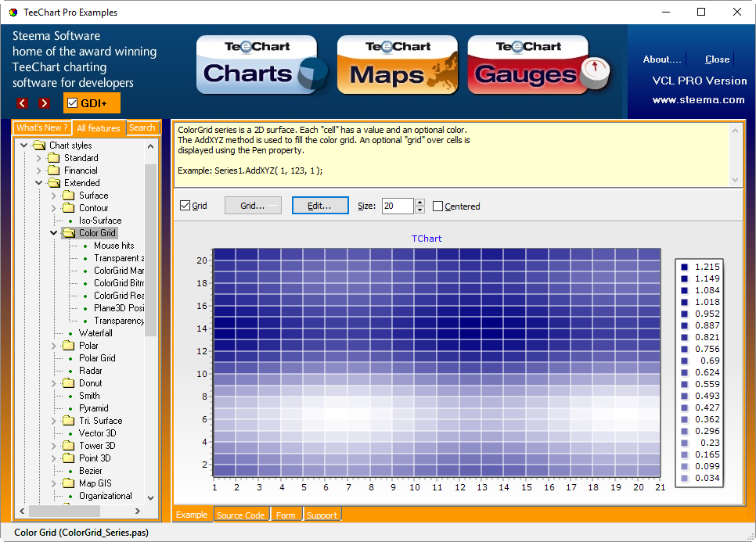Enable the Centered checkbox
The width and height of the screenshot is (756, 542).
click(437, 206)
